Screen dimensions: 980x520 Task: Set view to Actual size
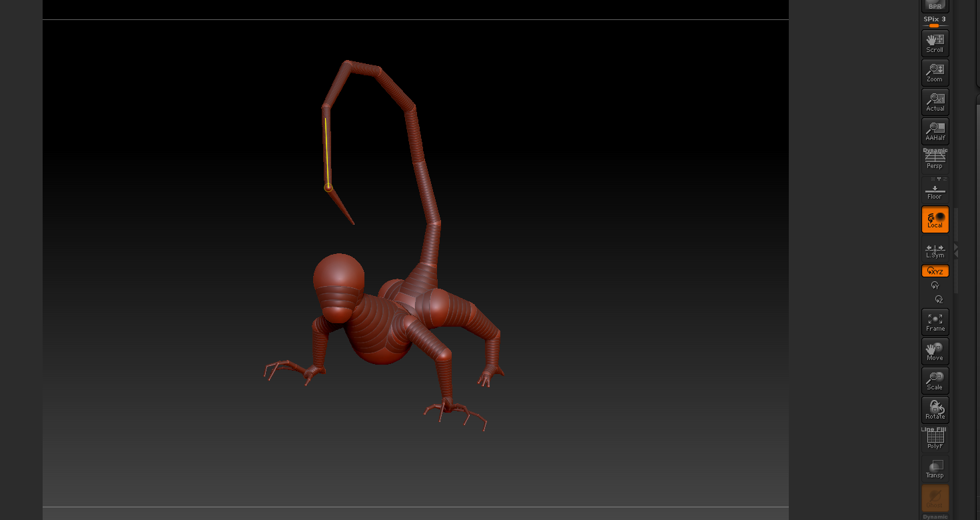click(935, 101)
